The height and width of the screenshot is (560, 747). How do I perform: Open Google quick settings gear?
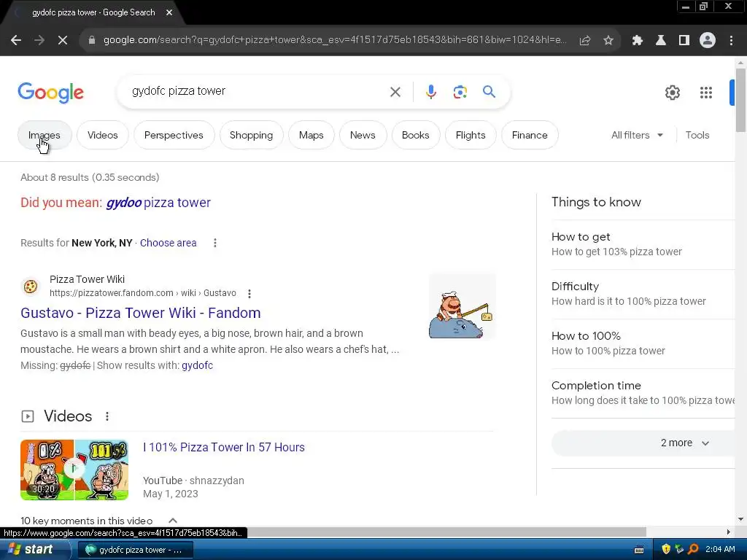672,93
